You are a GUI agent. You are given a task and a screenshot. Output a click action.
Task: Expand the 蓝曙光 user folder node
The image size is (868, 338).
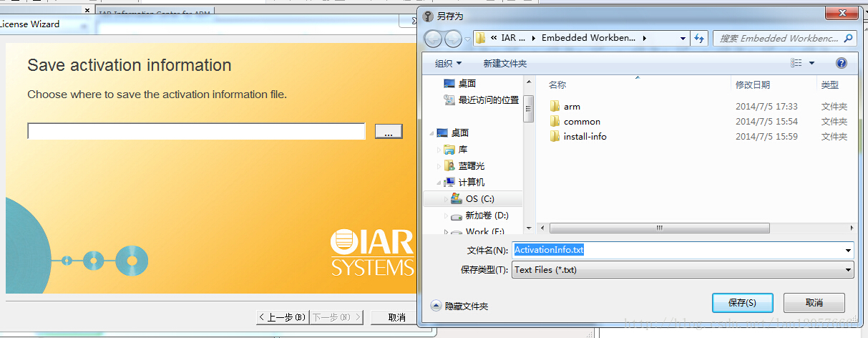pyautogui.click(x=438, y=166)
